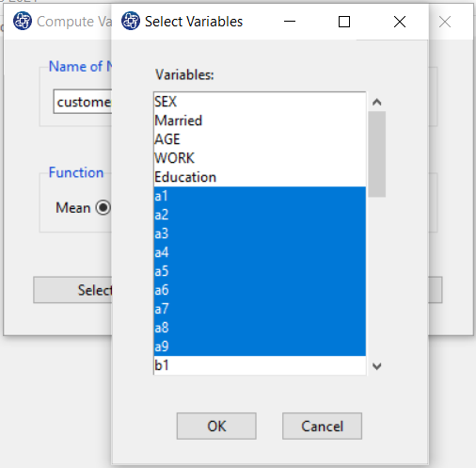Click the Select Variables dialog app icon

(131, 21)
